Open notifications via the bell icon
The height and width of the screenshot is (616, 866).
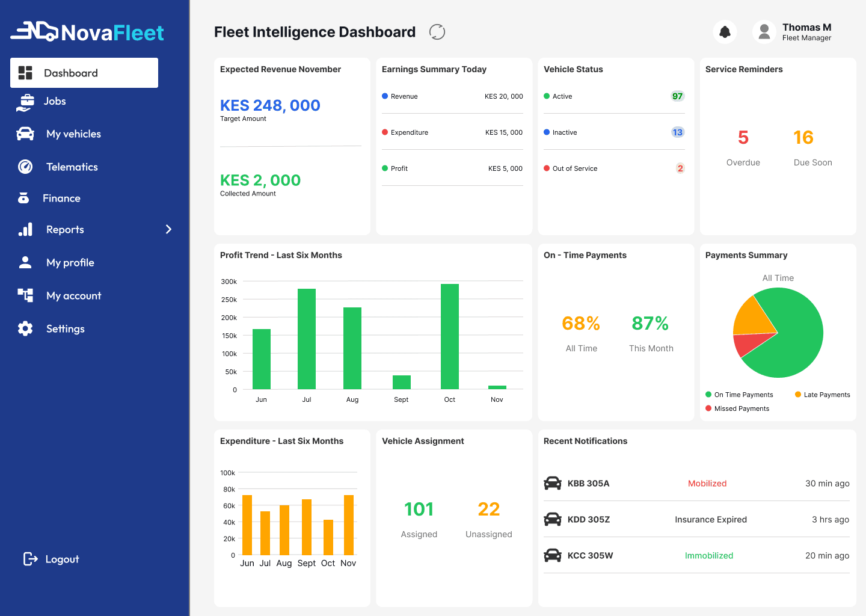click(725, 32)
